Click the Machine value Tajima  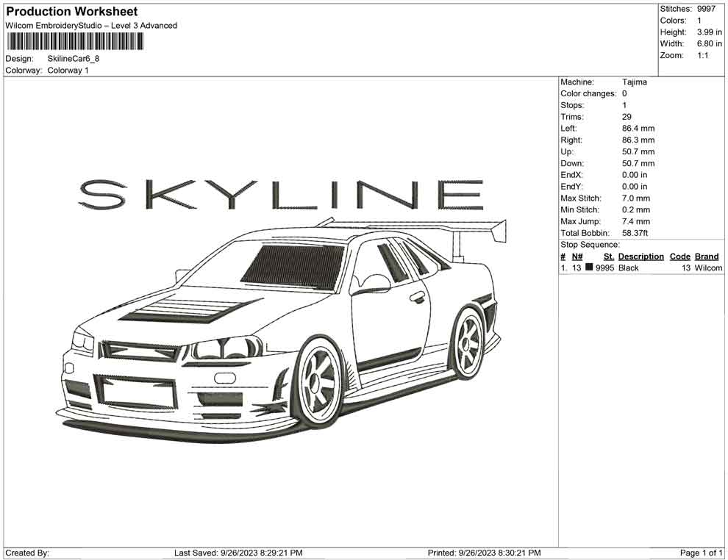pos(634,82)
